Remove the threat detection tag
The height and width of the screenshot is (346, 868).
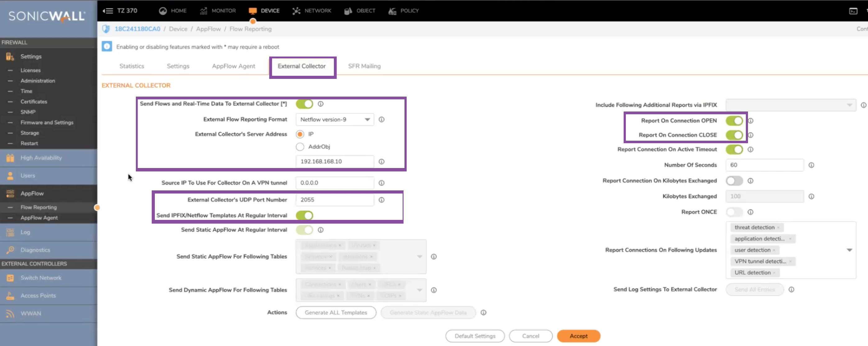coord(778,228)
